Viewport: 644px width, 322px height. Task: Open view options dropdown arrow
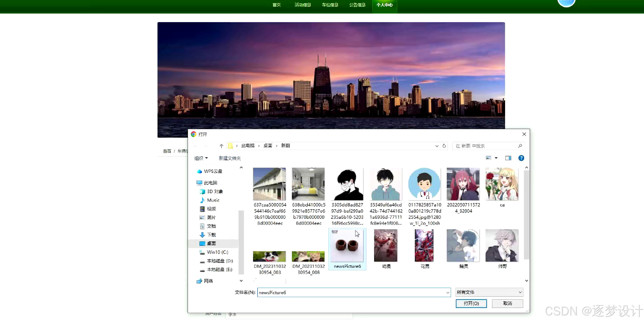coord(496,158)
